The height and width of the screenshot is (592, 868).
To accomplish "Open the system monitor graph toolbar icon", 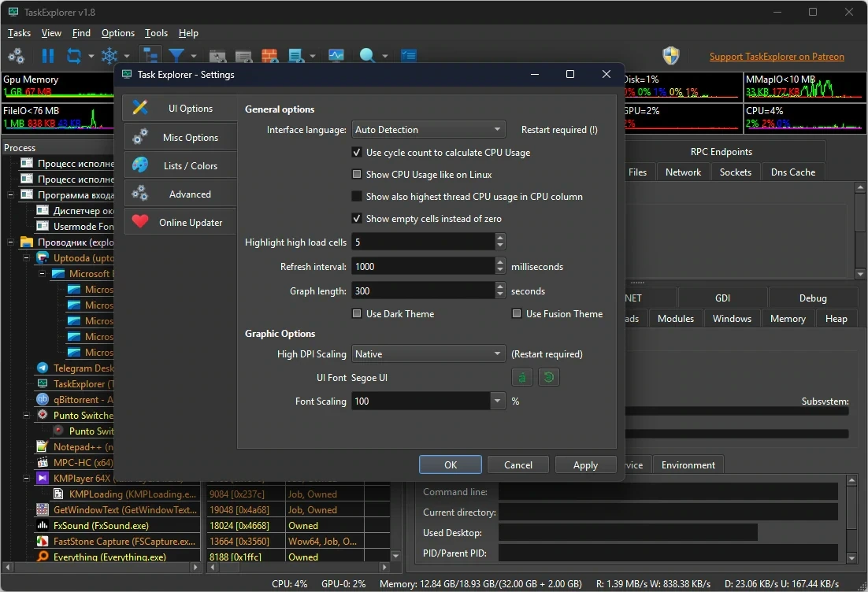I will pyautogui.click(x=336, y=56).
